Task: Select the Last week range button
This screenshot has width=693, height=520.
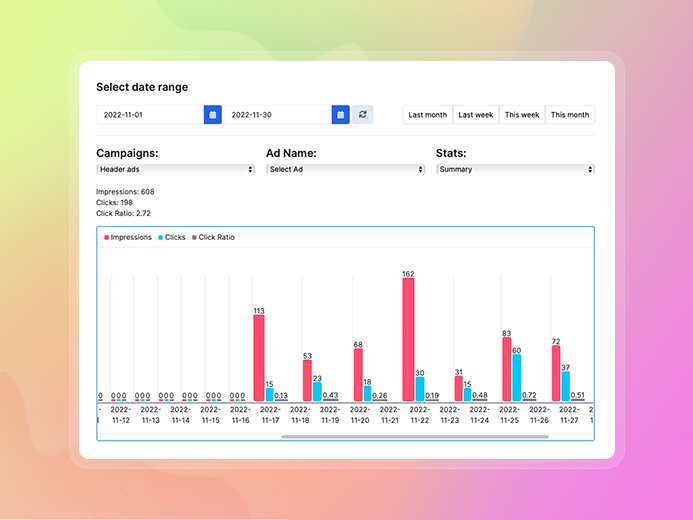Action: click(x=476, y=115)
